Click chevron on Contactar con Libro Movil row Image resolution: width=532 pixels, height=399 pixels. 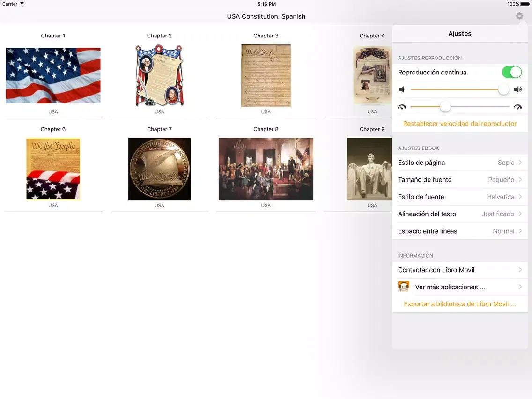520,270
